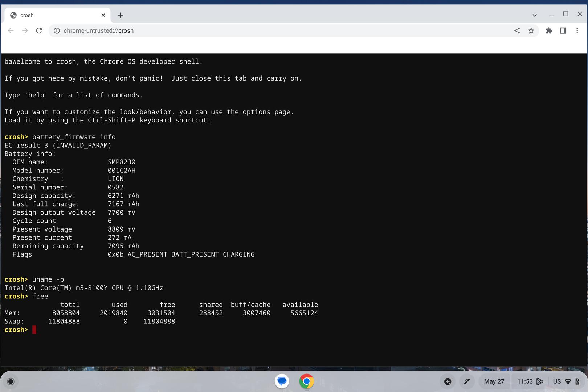Screen dimensions: 588x392
Task: Click the US keyboard input indicator
Action: [x=557, y=381]
